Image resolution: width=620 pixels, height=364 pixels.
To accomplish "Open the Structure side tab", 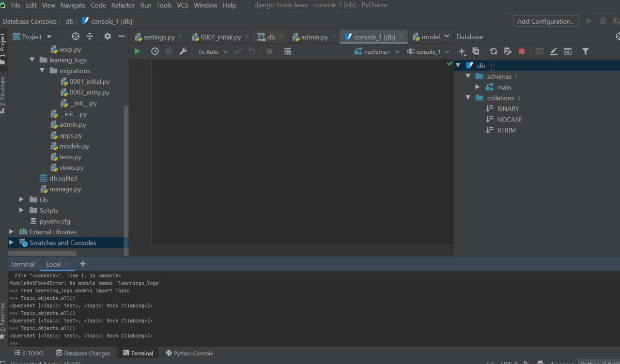I will pos(3,95).
